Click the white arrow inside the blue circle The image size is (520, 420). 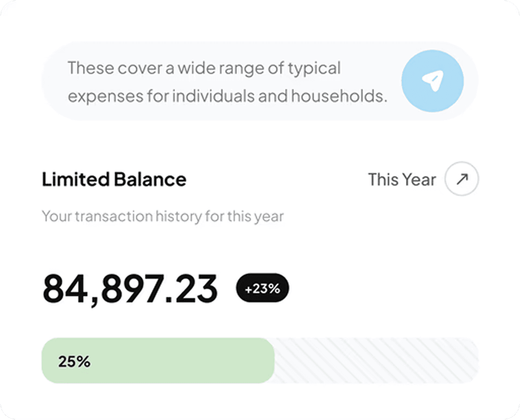(433, 81)
